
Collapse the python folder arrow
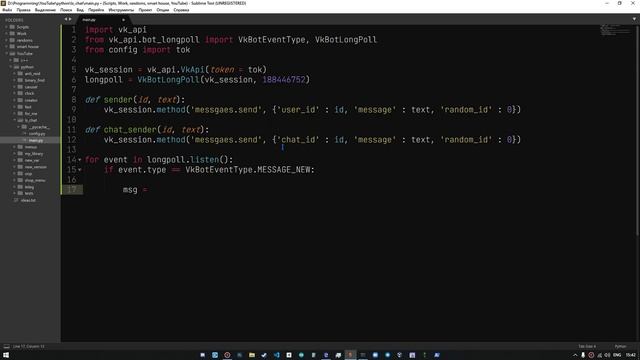[x=11, y=67]
